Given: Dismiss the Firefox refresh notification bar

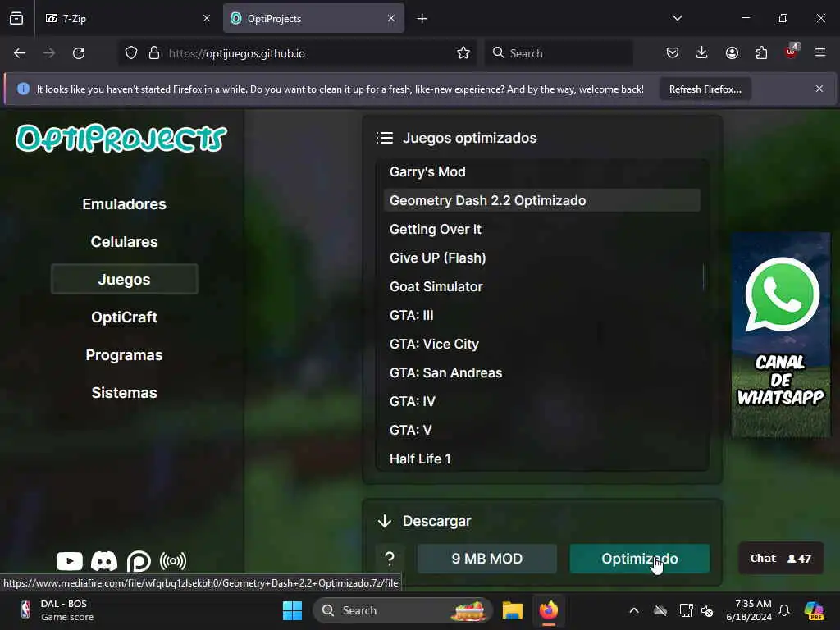Looking at the screenshot, I should pos(819,89).
